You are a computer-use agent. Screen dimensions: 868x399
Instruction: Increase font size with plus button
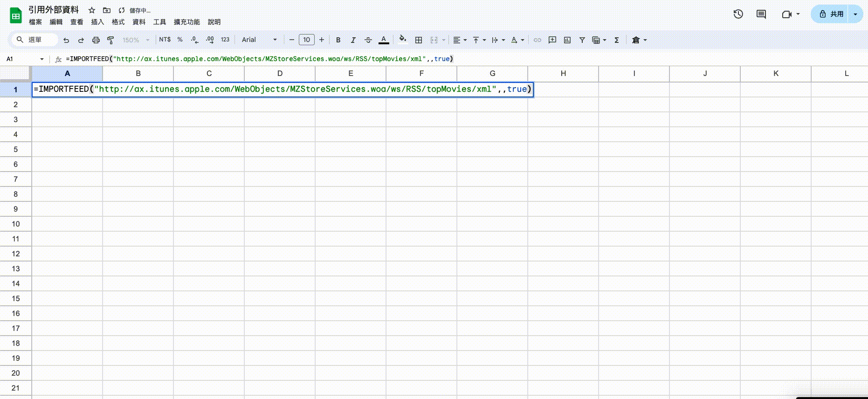[x=322, y=40]
